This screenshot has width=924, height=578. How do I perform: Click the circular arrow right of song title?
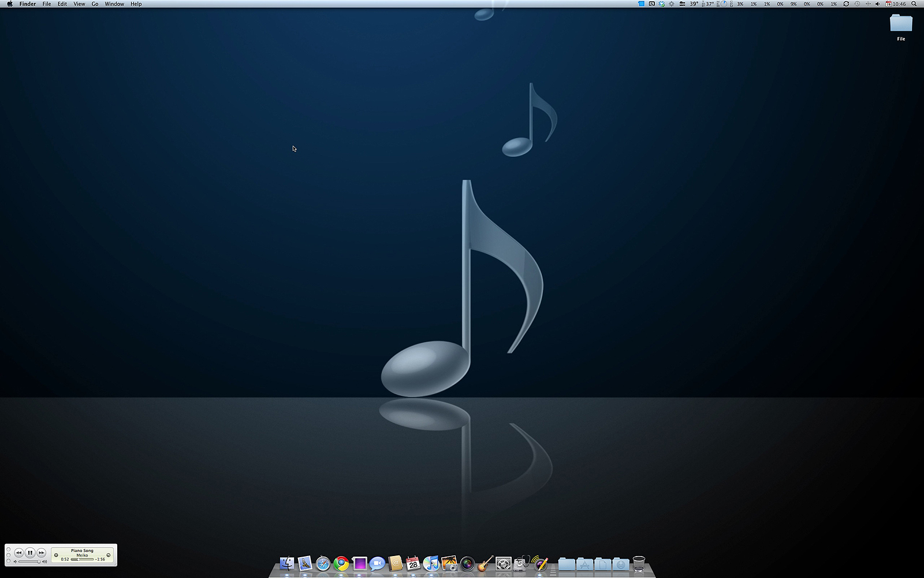click(109, 555)
